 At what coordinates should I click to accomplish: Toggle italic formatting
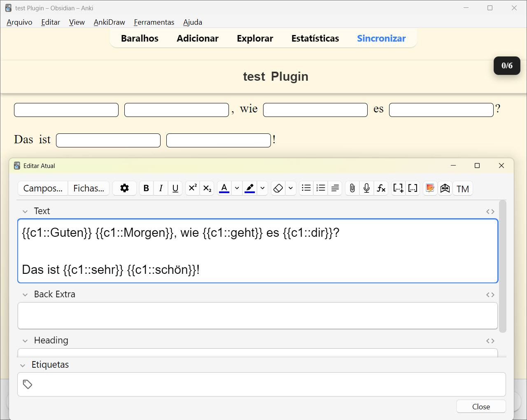point(161,188)
